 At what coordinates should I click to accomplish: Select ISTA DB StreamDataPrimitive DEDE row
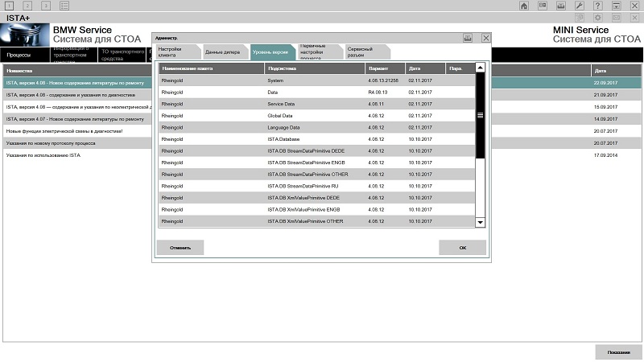pos(316,150)
